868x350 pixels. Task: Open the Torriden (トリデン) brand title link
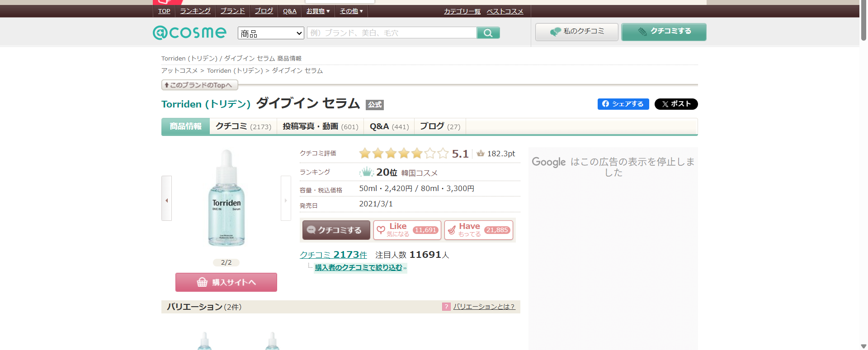[206, 104]
